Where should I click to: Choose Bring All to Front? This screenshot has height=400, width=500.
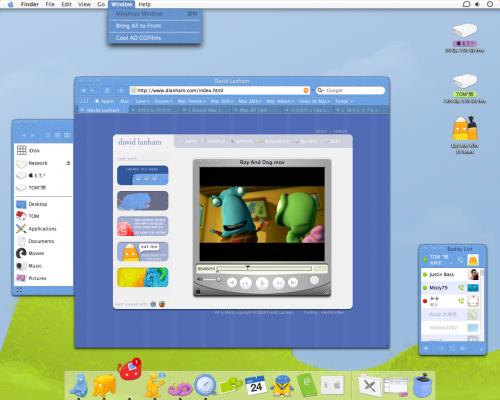[x=155, y=26]
